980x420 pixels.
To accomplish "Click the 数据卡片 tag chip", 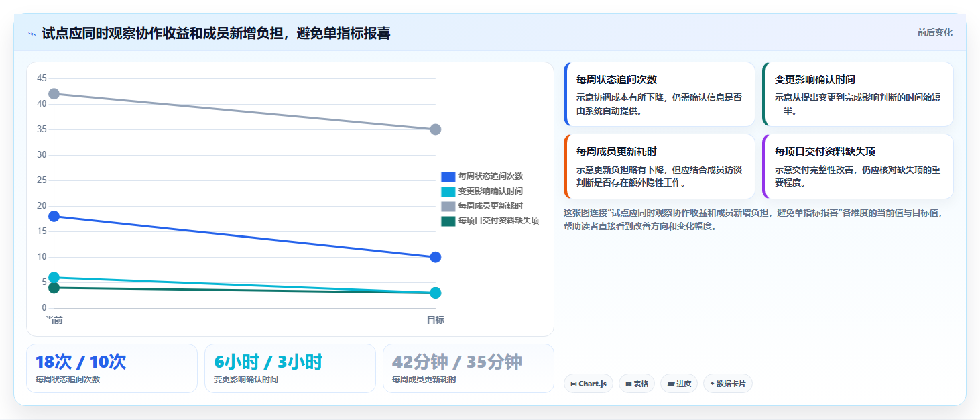I will click(x=728, y=384).
